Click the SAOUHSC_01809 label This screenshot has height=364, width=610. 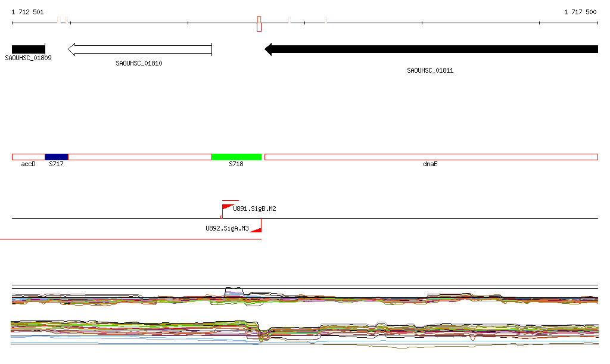point(28,58)
